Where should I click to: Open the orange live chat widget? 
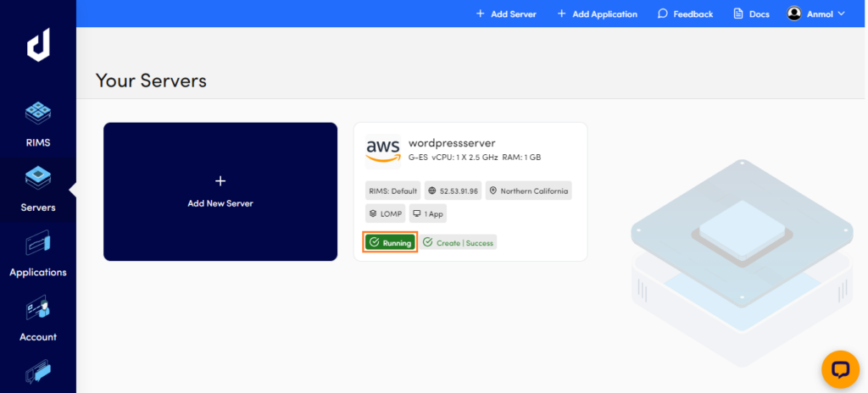(840, 368)
